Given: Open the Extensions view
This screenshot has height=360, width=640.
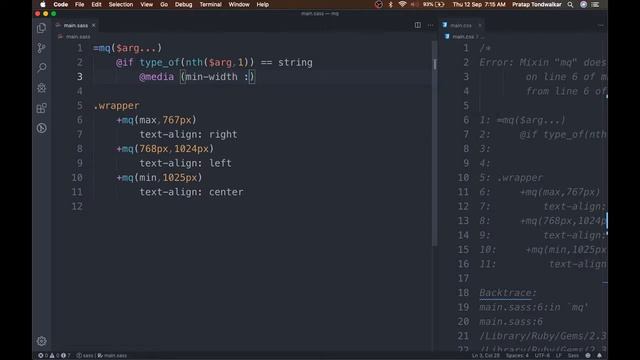Looking at the screenshot, I should 42,108.
